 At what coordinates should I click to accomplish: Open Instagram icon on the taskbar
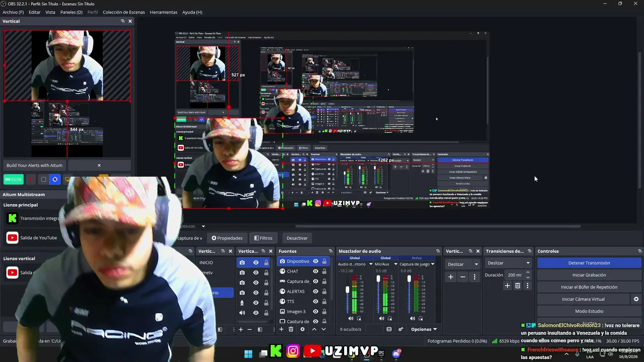pyautogui.click(x=293, y=351)
